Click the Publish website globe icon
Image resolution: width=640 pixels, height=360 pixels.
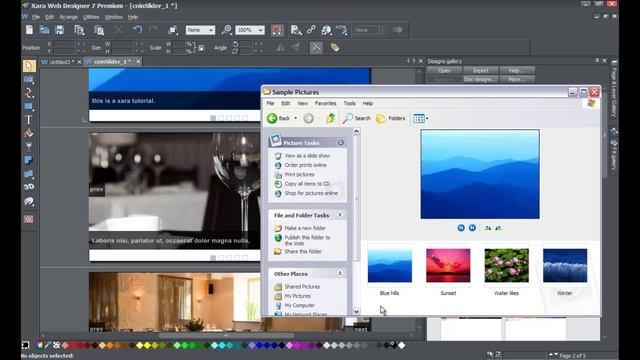tap(326, 30)
